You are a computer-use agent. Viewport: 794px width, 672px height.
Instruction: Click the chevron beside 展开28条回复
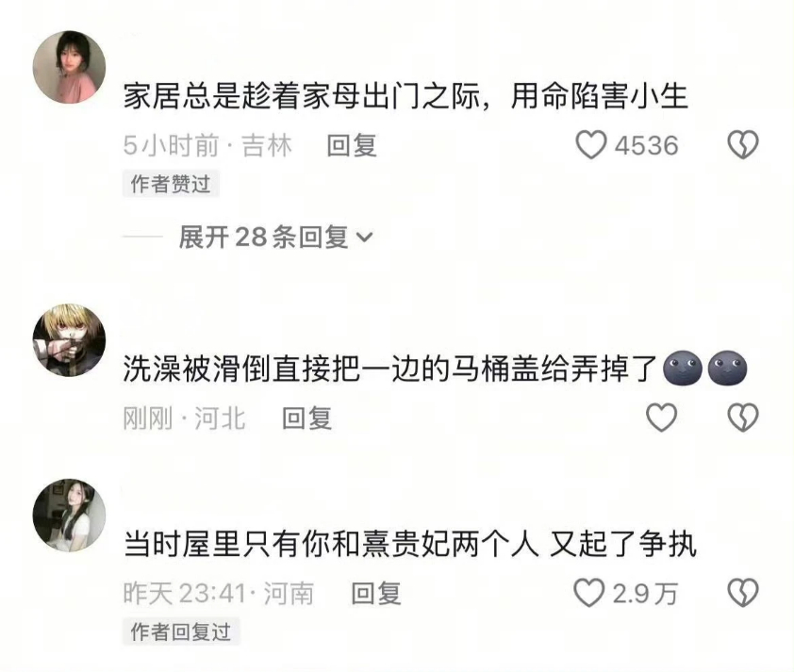pos(365,237)
